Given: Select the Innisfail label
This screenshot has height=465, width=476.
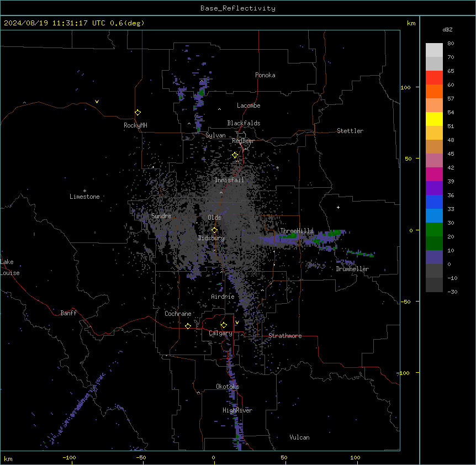Looking at the screenshot, I should [x=229, y=180].
